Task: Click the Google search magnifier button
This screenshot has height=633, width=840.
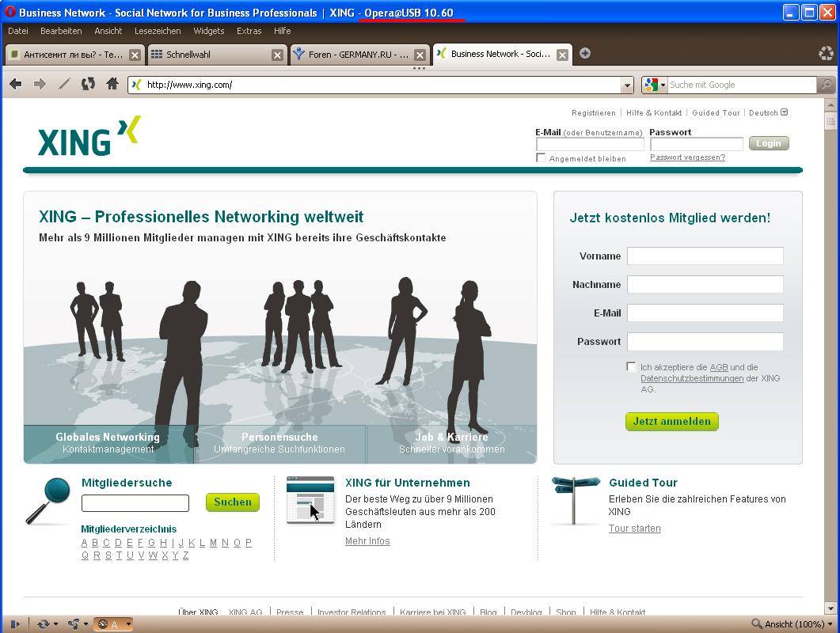Action: [826, 85]
